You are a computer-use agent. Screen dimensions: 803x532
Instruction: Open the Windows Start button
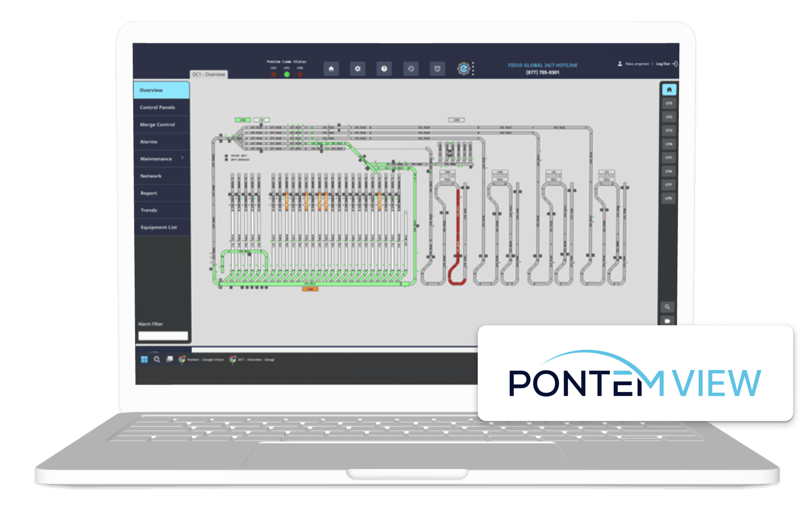click(144, 359)
